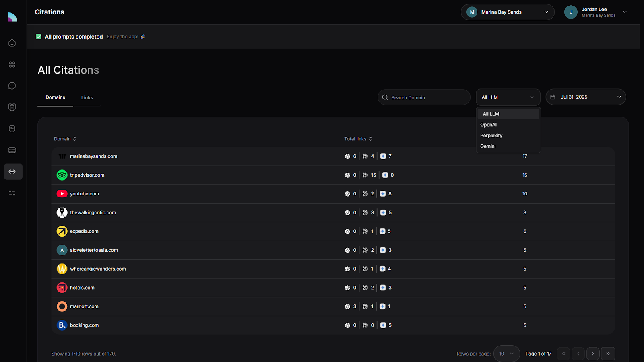Click the tripadvisor.com domain name
This screenshot has height=362, width=644.
[87, 175]
